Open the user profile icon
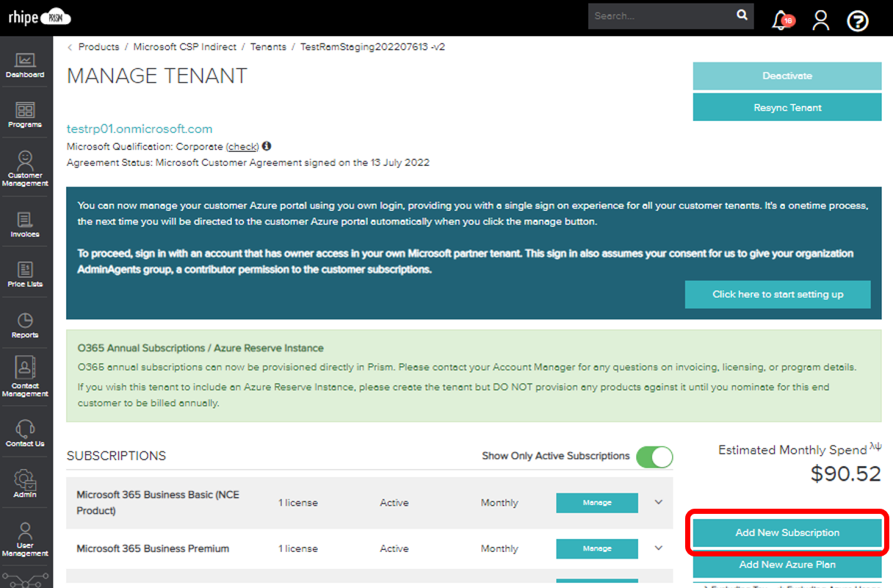Screen dimensions: 893x588 pyautogui.click(x=820, y=21)
